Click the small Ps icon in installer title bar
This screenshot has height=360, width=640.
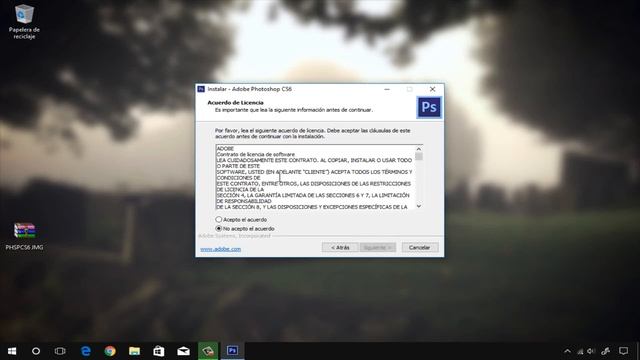(201, 89)
